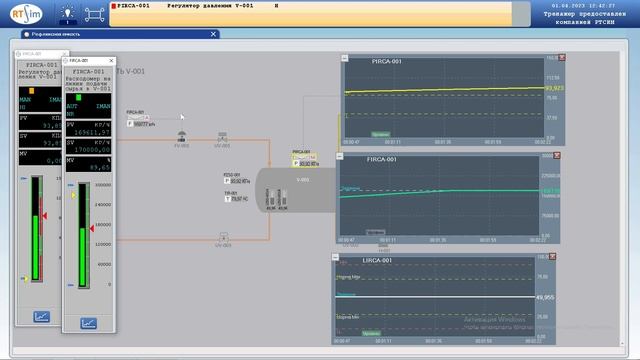
Task: Click the date and time display
Action: (583, 6)
